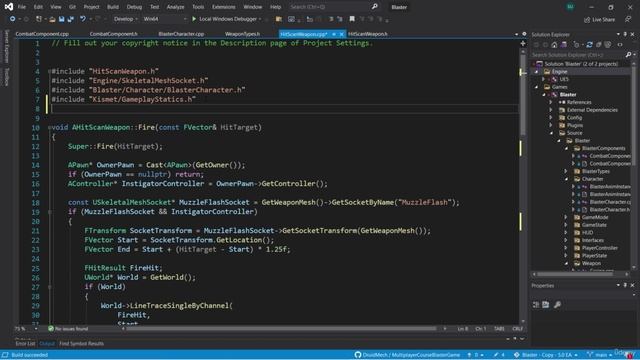Open the Error List panel tab

click(x=25, y=344)
